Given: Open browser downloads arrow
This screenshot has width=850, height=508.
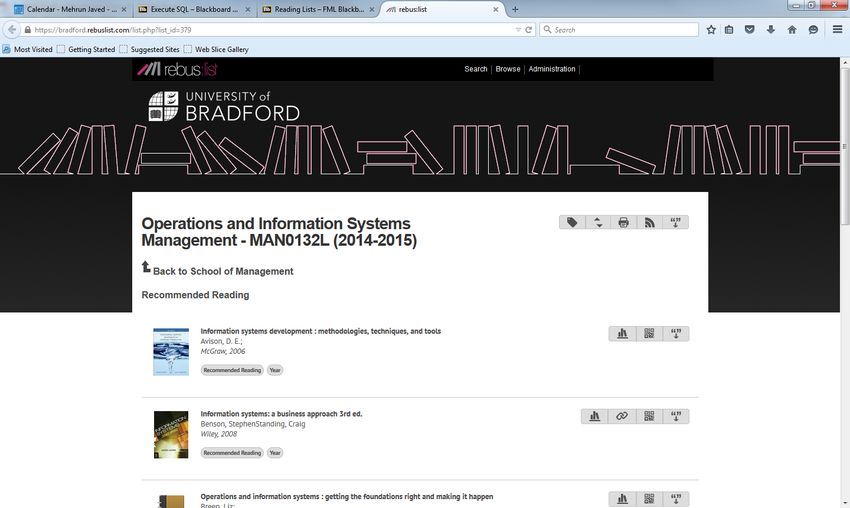Looking at the screenshot, I should point(771,30).
